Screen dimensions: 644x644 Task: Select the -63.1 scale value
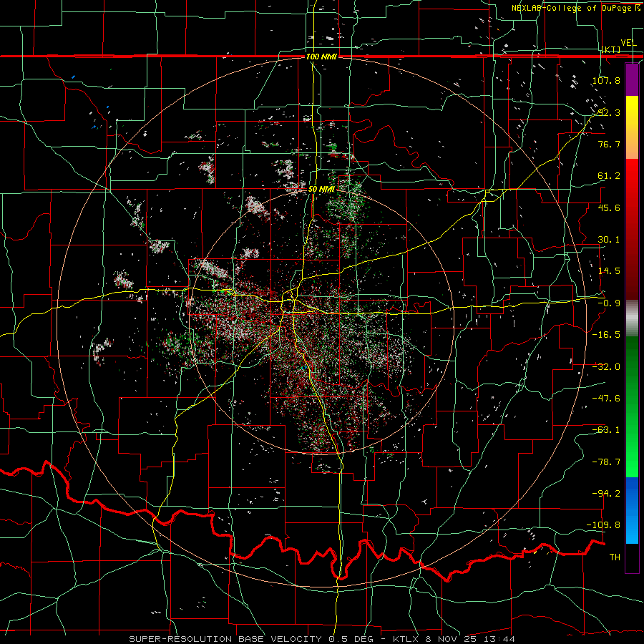point(606,430)
